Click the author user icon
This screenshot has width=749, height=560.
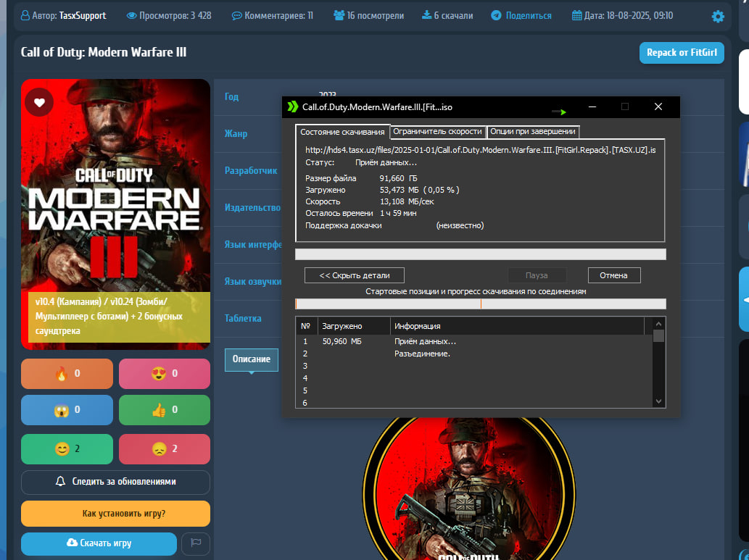tap(25, 16)
